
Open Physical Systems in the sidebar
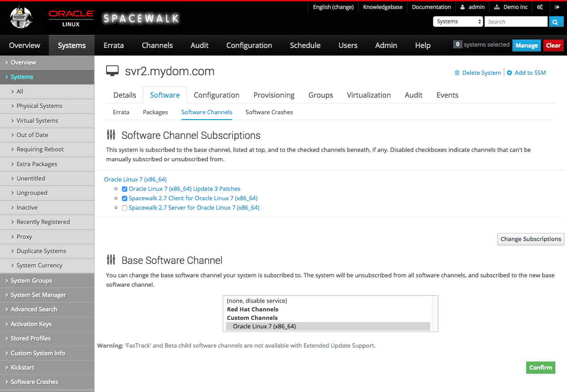click(47, 106)
